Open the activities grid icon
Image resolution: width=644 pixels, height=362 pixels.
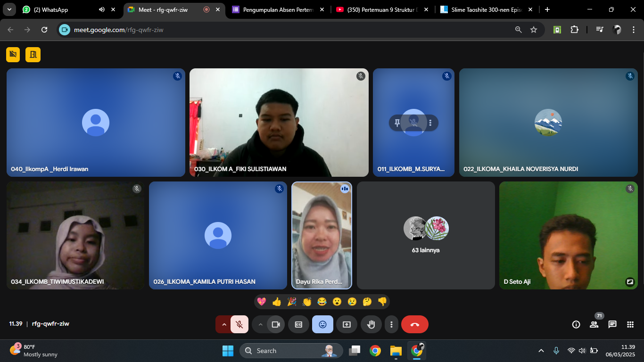(630, 324)
